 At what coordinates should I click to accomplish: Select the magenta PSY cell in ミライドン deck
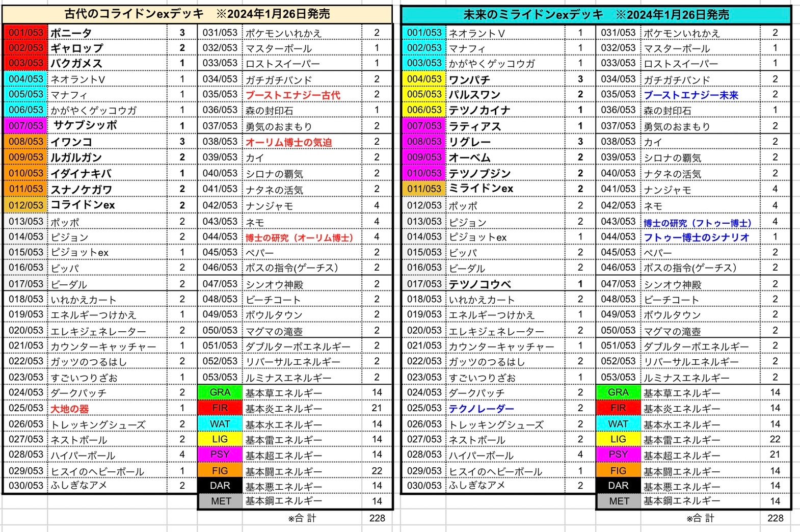pyautogui.click(x=618, y=455)
